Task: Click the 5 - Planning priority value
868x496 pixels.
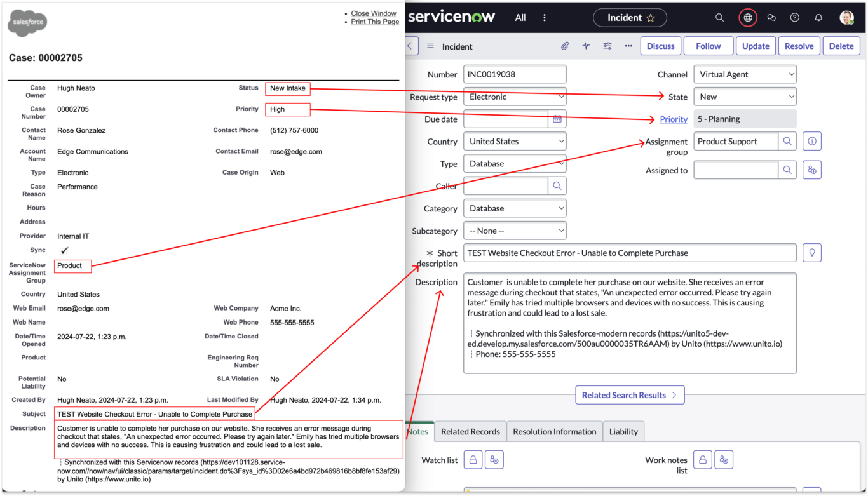Action: (x=745, y=119)
